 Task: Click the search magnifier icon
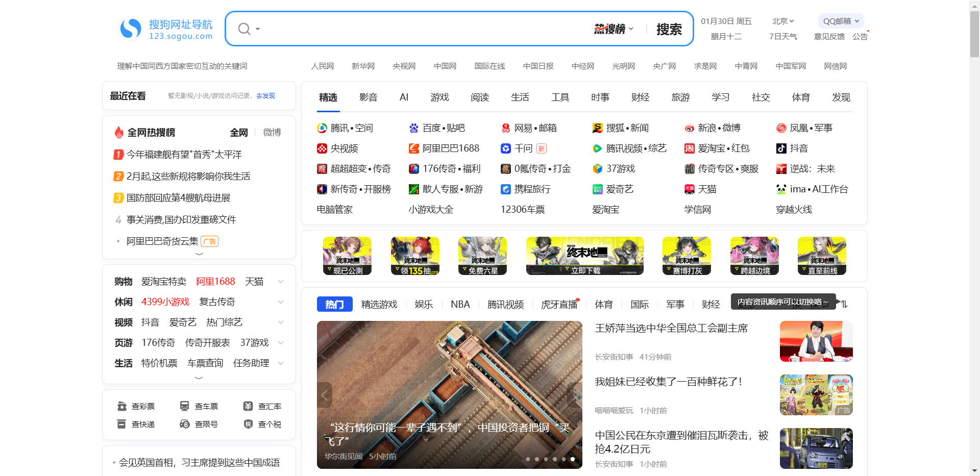pos(243,29)
